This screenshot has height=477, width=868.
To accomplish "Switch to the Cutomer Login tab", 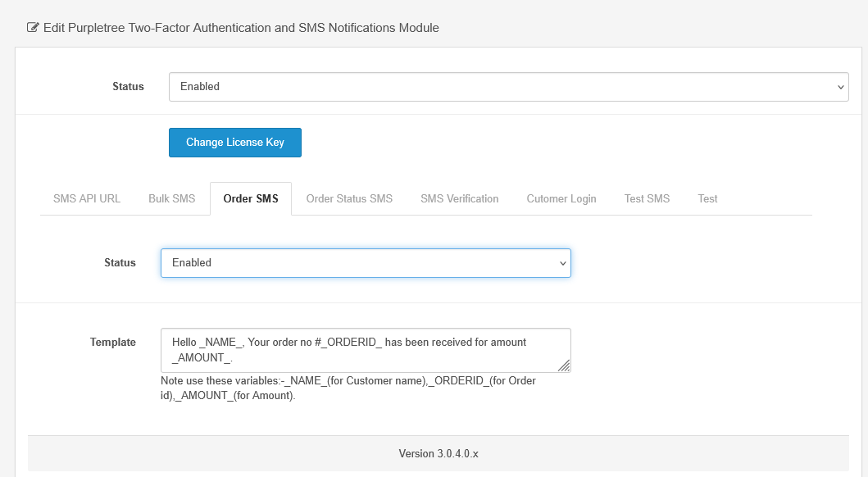I will [x=561, y=199].
